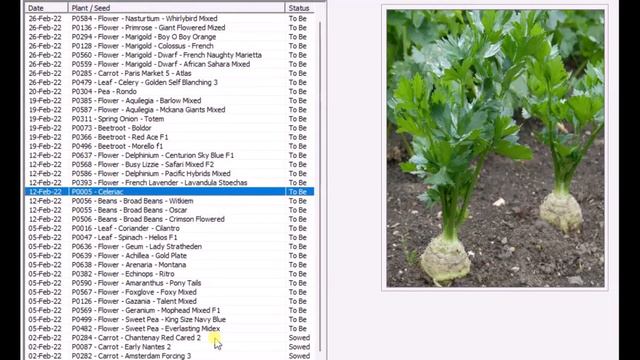Select row P0056 Broad Beans Witkiem
This screenshot has width=640, height=360.
click(169, 201)
